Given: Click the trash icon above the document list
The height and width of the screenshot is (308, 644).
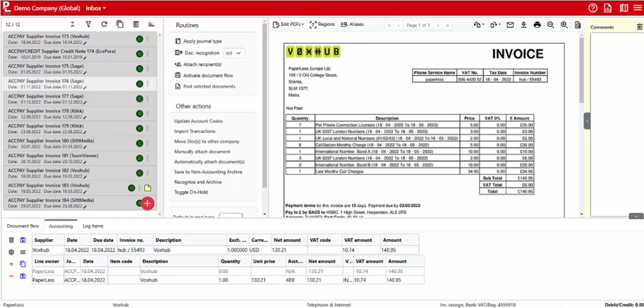Looking at the screenshot, I should pyautogui.click(x=136, y=24).
